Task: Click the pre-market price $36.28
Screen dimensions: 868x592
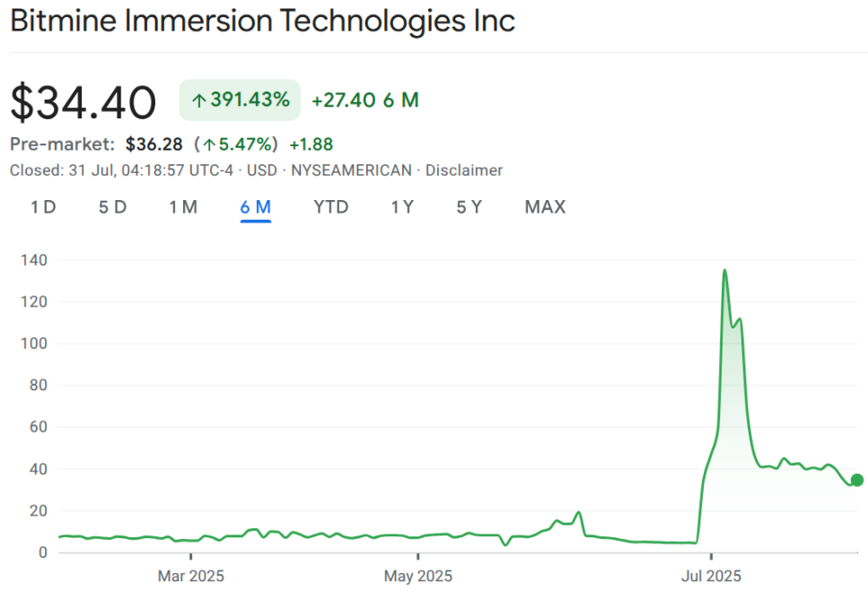Action: click(x=153, y=144)
